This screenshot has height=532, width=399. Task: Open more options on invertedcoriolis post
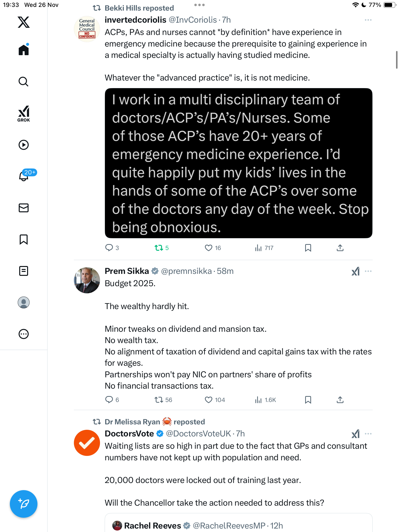[x=368, y=20]
